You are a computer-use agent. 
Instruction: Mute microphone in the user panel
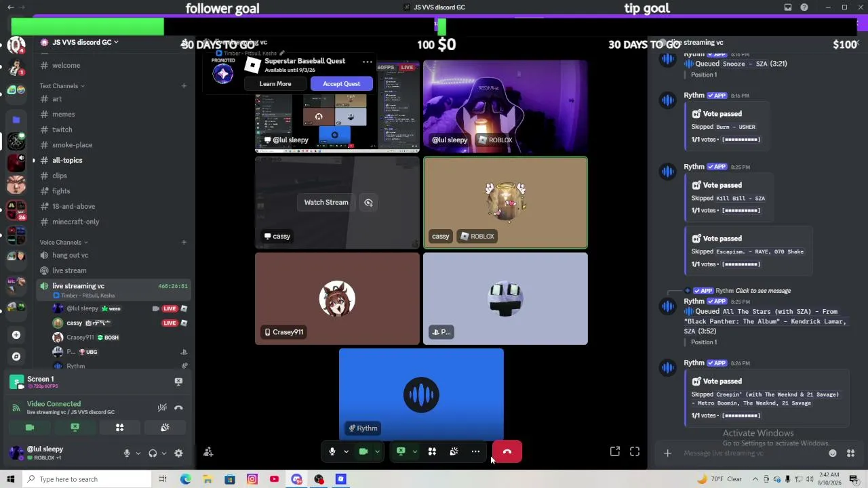[127, 453]
